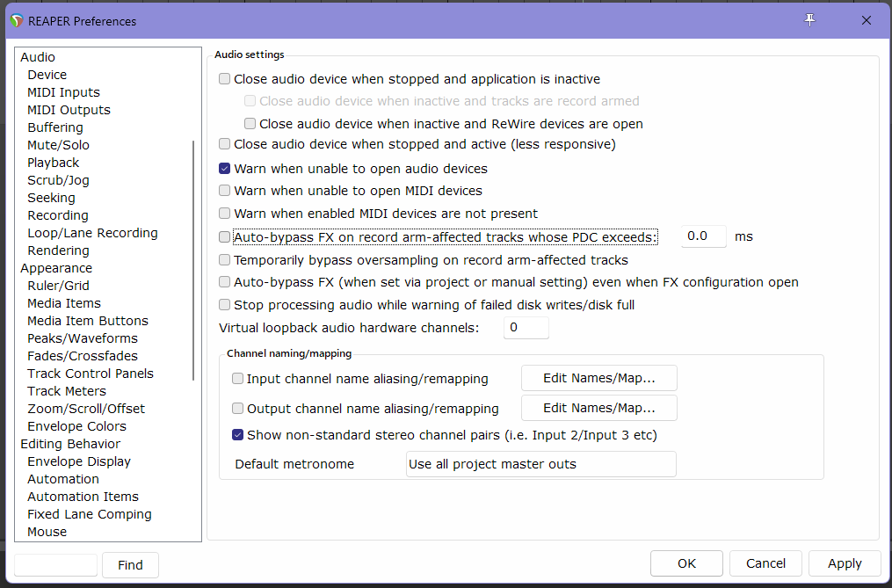This screenshot has height=588, width=892.
Task: Open the Default metronome dropdown
Action: 540,464
